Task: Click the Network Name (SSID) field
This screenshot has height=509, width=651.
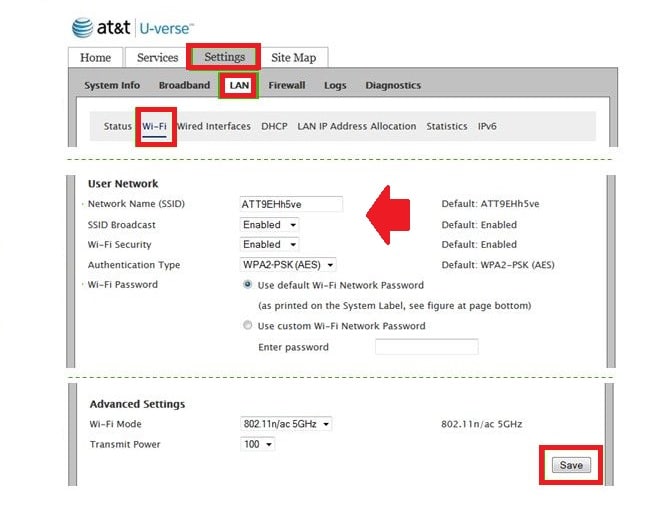Action: coord(291,204)
